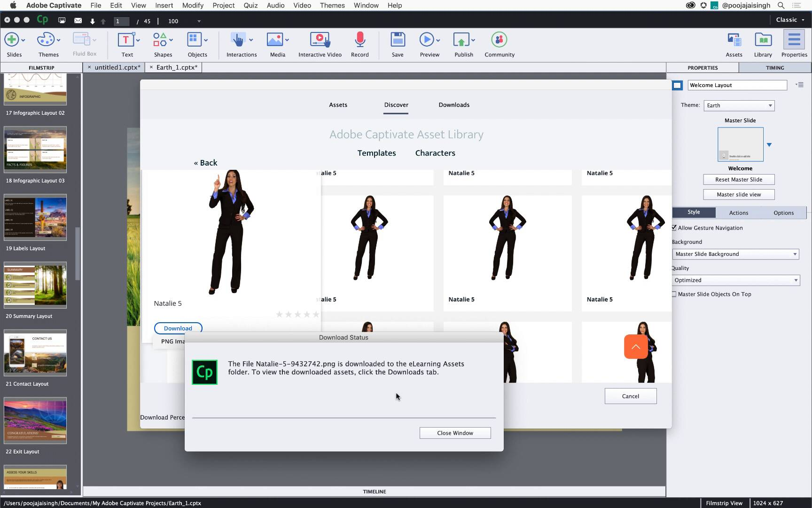The width and height of the screenshot is (812, 508).
Task: Switch to the Assets tab in library
Action: click(338, 105)
